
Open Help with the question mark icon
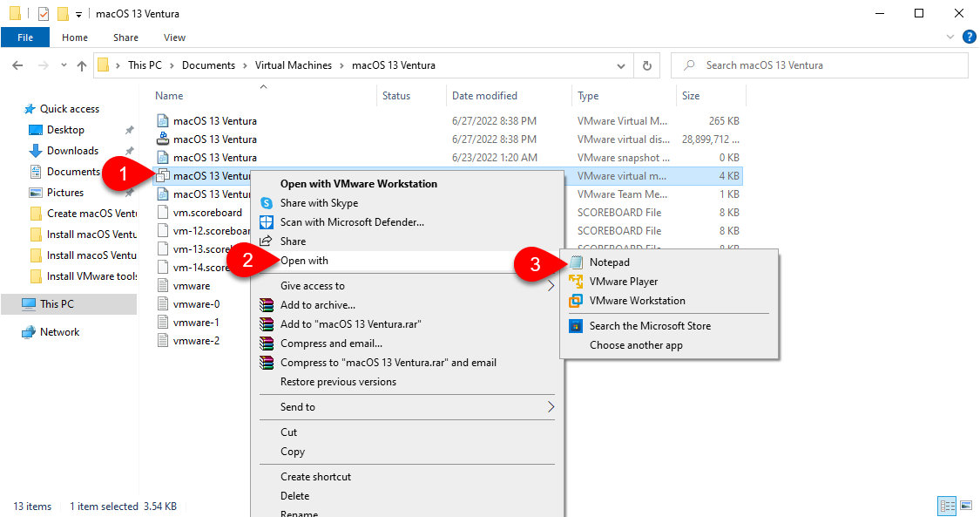tap(970, 37)
